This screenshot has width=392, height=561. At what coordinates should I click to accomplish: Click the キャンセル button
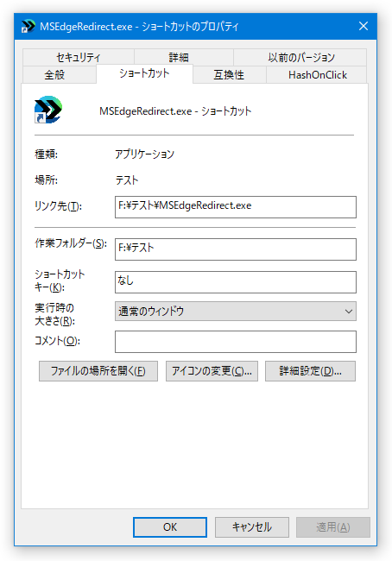click(252, 527)
